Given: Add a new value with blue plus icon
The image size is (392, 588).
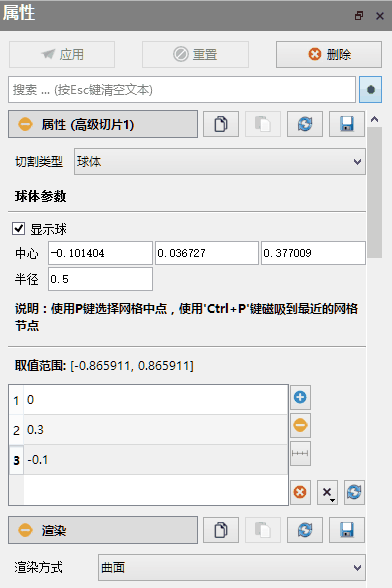Looking at the screenshot, I should (x=300, y=397).
